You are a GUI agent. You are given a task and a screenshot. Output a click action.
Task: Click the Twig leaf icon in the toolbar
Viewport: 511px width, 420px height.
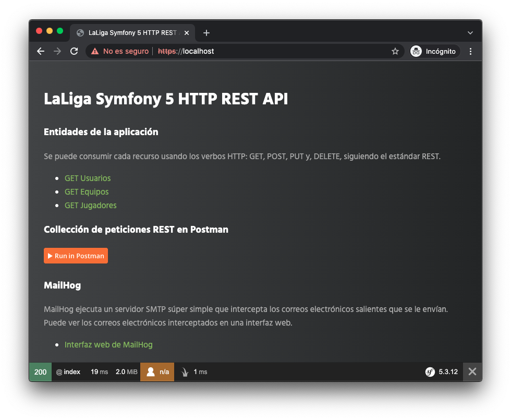click(185, 371)
